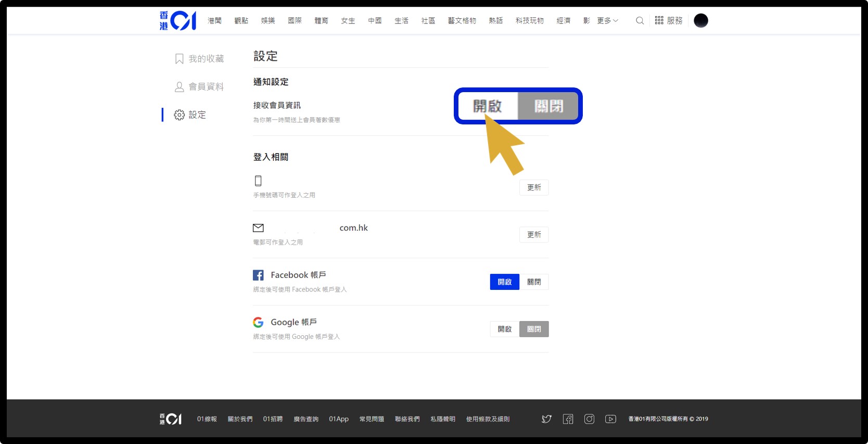Click the 香港01 logo in the header

177,21
